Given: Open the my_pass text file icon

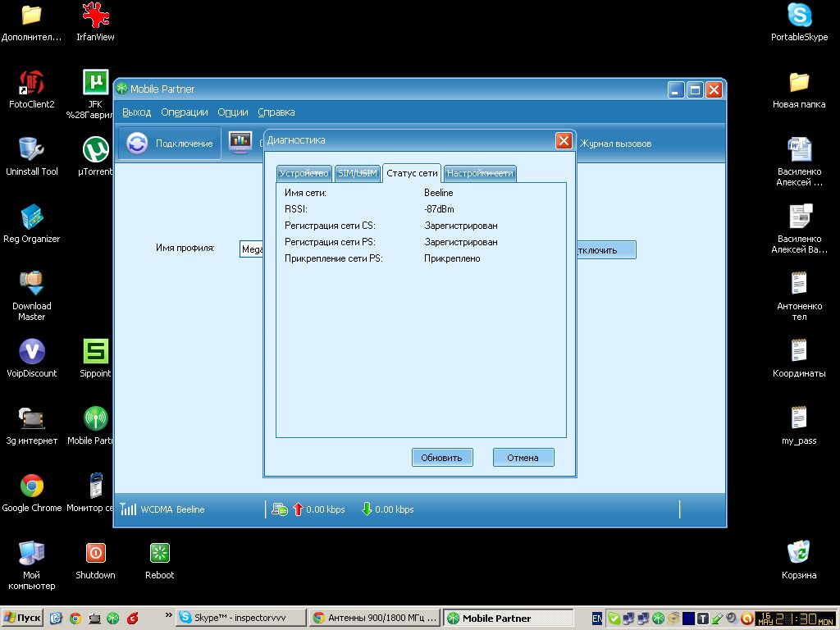Looking at the screenshot, I should click(x=799, y=426).
